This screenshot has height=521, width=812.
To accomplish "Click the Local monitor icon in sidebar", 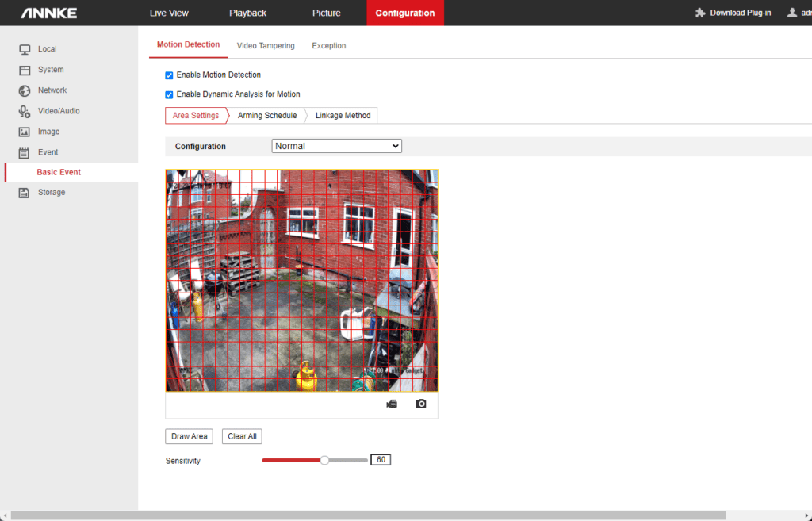I will click(25, 49).
